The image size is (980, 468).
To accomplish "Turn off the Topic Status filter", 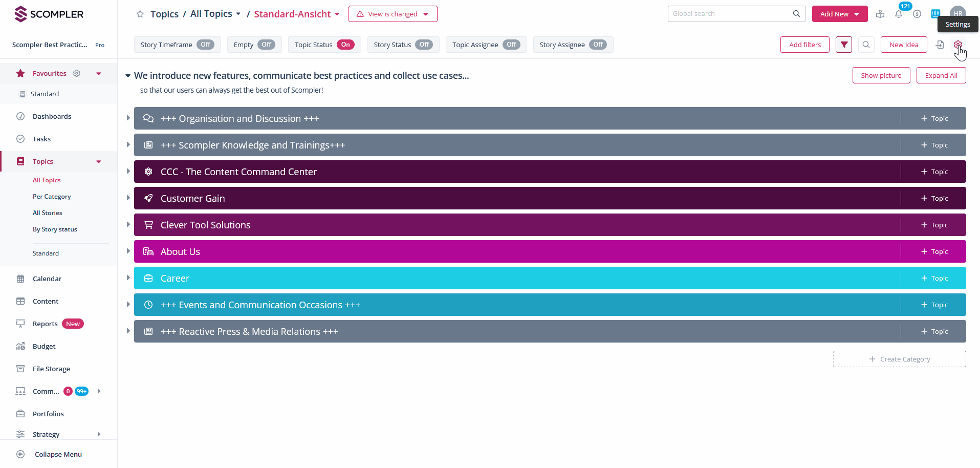I will [x=345, y=45].
